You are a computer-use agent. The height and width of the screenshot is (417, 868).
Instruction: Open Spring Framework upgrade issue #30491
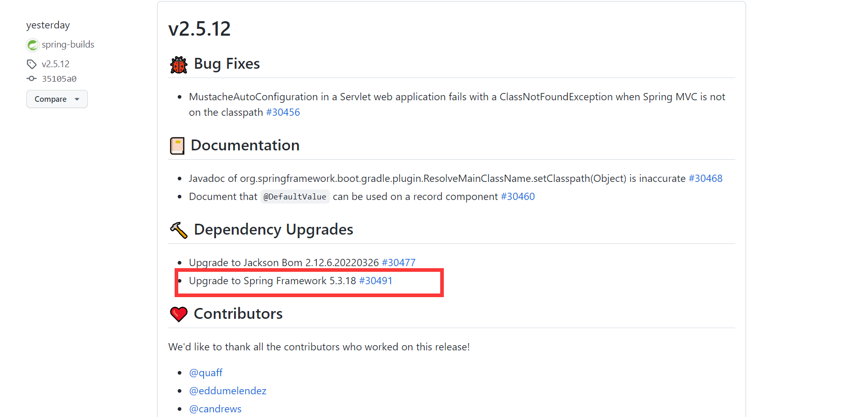pyautogui.click(x=376, y=281)
